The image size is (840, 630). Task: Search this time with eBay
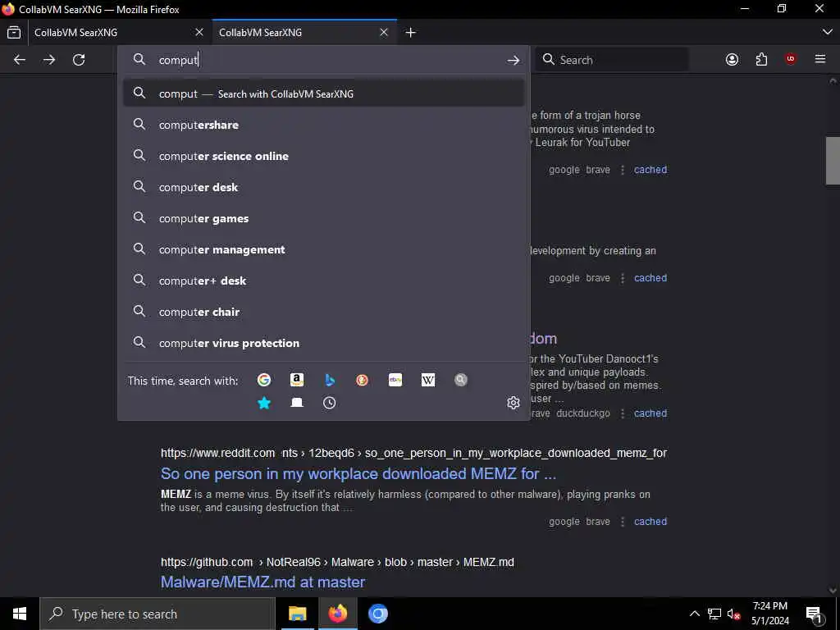coord(395,380)
